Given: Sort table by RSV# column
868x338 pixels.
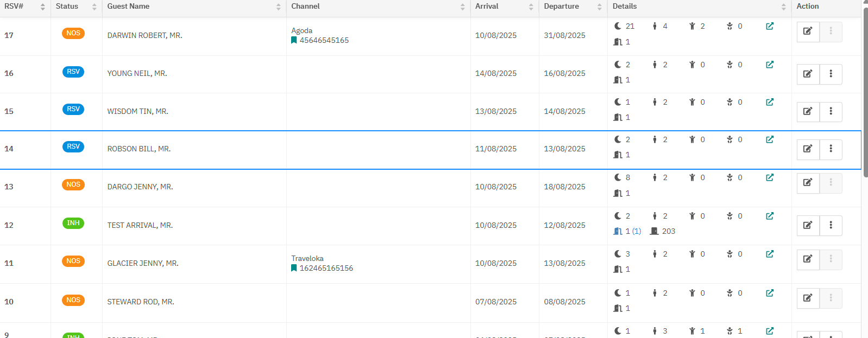Looking at the screenshot, I should 42,7.
